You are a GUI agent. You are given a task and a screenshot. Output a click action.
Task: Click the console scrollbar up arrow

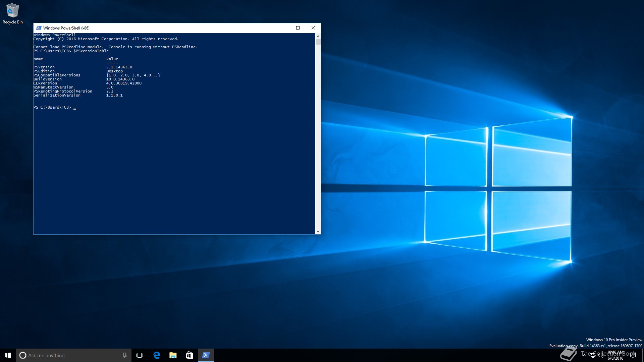coord(318,36)
